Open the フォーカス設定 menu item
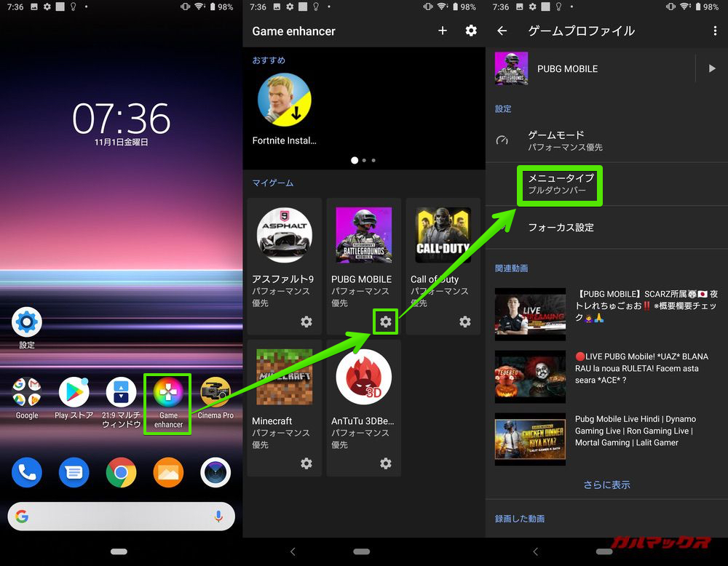728x566 pixels. (x=561, y=227)
